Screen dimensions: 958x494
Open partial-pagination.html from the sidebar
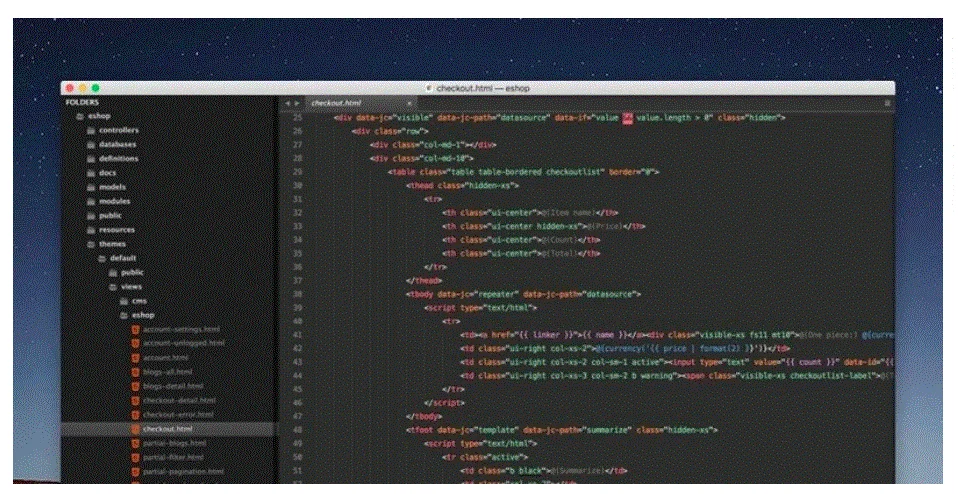point(183,471)
